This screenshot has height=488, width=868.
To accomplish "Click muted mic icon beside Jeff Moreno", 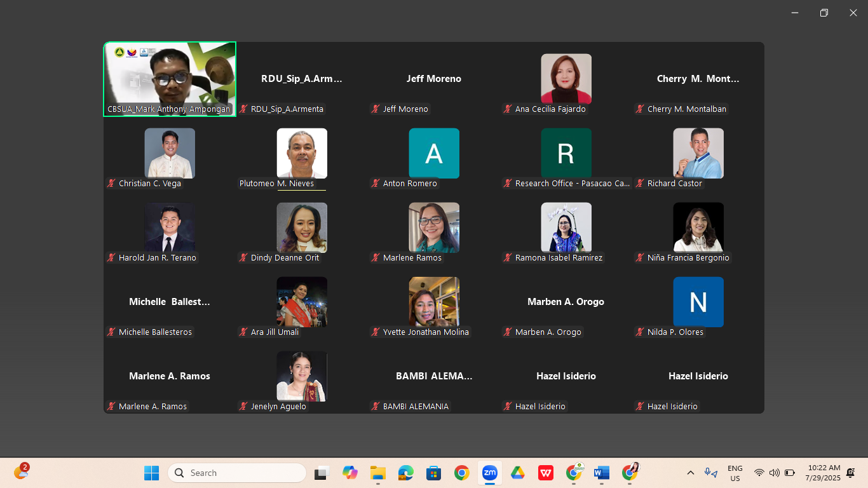I will [x=376, y=109].
